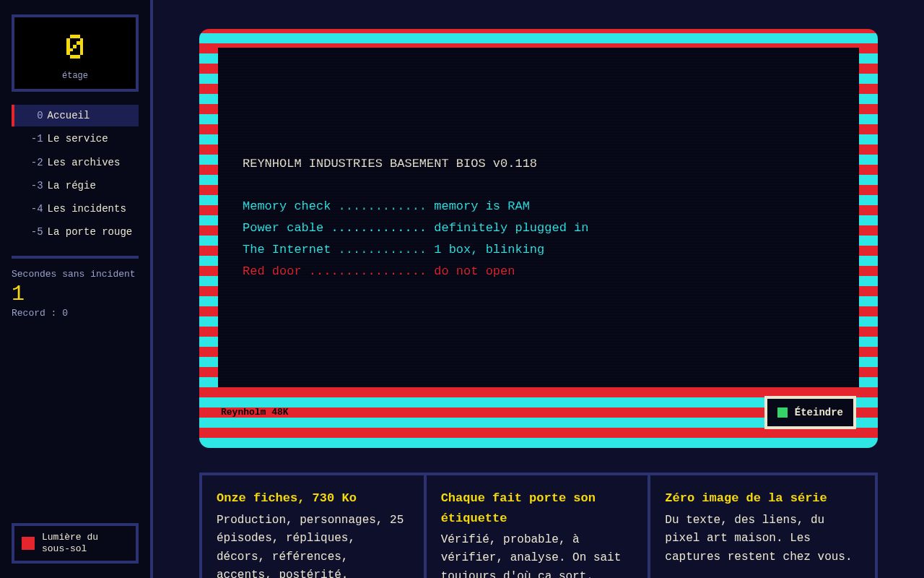Click the 'étage' label under the digit
Screen dimensions: 924x578
pos(75,76)
